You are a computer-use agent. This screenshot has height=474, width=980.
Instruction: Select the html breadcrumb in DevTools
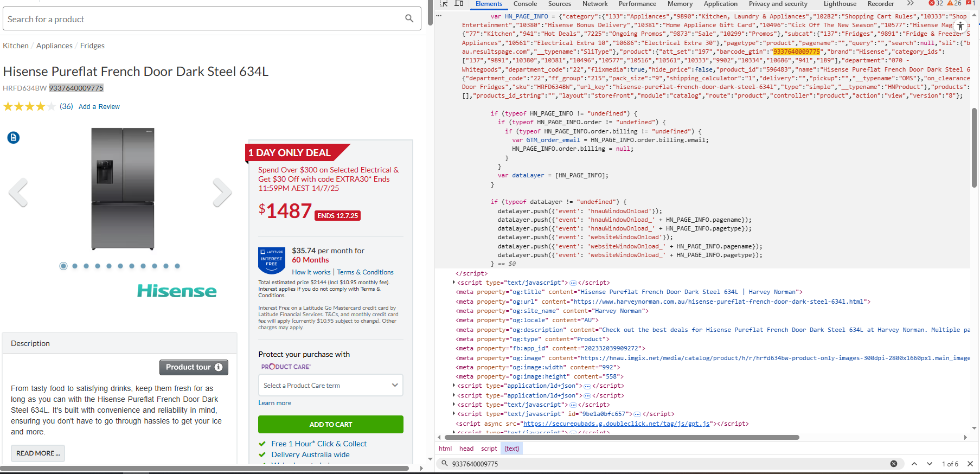pyautogui.click(x=445, y=449)
